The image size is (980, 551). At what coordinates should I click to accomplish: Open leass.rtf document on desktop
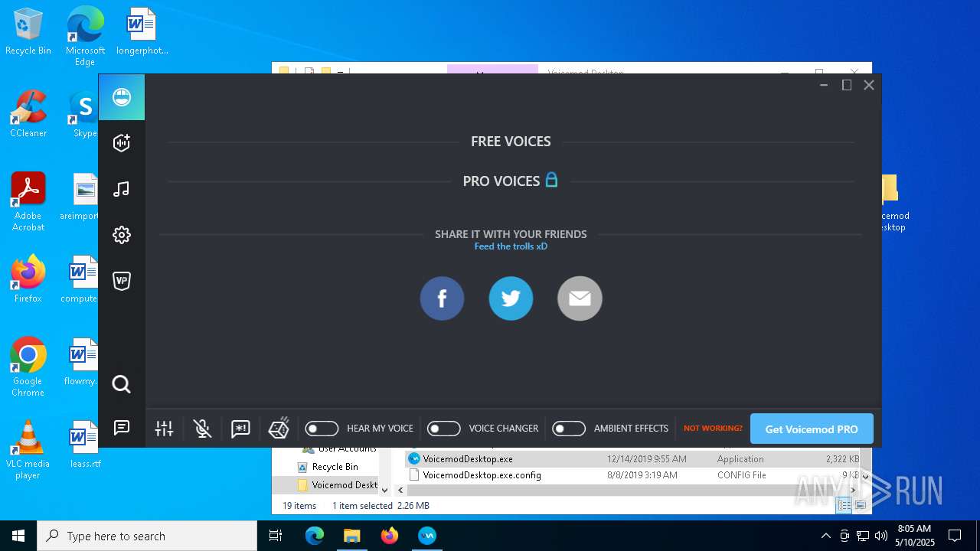[85, 444]
